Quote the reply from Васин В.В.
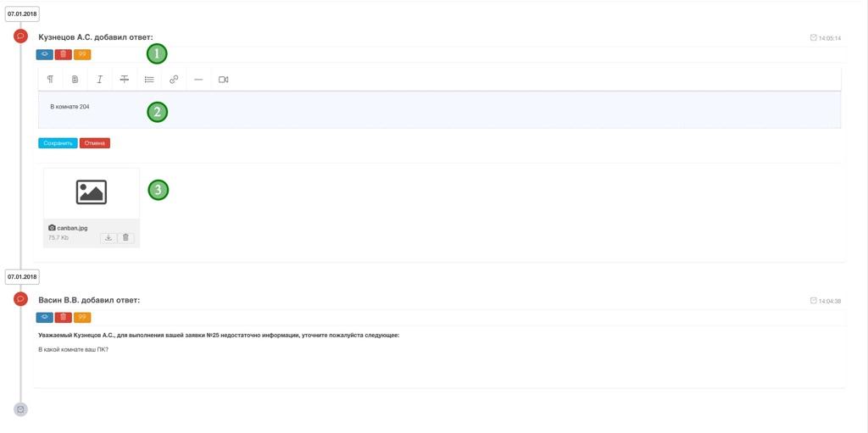The height and width of the screenshot is (433, 868). (82, 318)
